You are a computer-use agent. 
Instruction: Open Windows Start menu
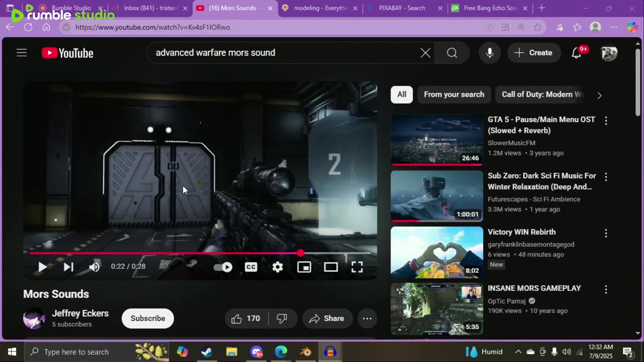click(12, 352)
